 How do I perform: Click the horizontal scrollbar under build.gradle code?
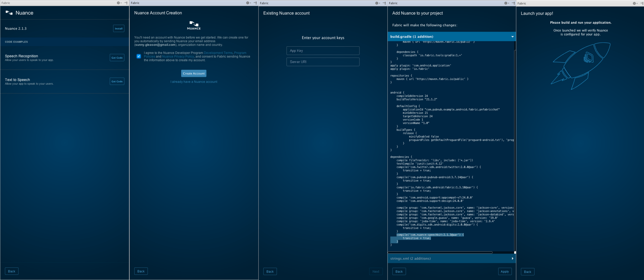440,252
